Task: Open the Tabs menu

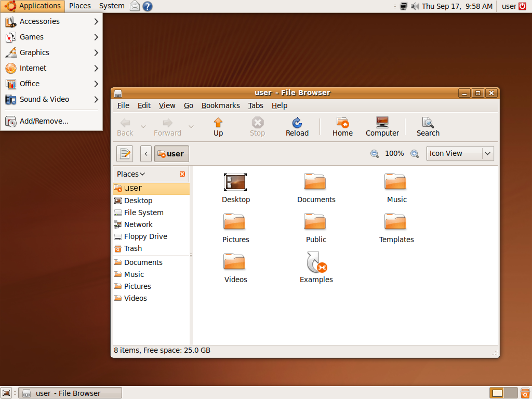Action: (x=256, y=105)
